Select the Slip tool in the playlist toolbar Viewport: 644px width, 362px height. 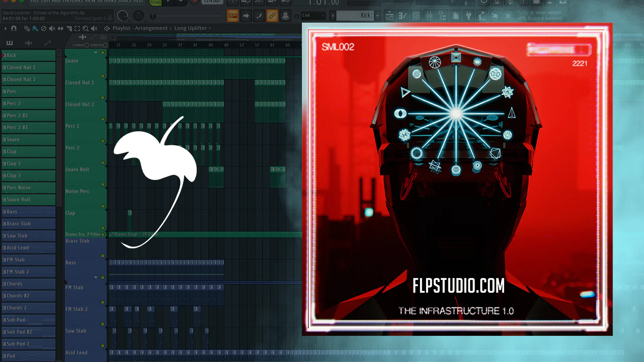(x=59, y=28)
